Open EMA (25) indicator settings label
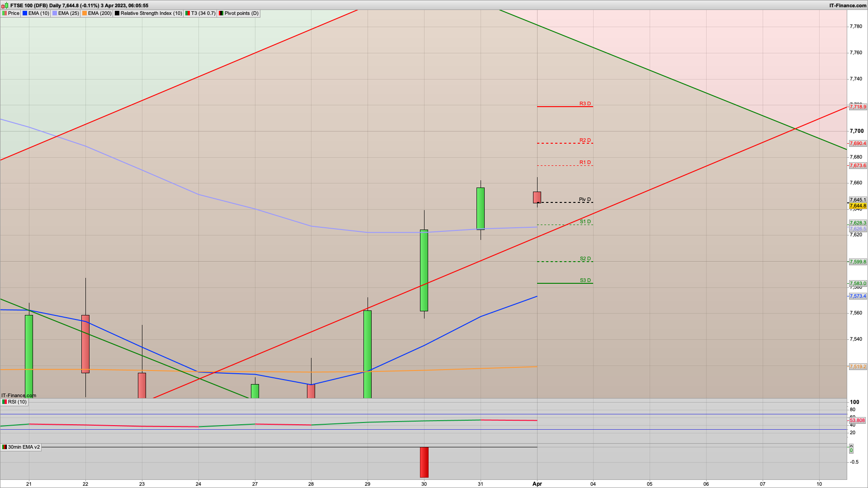 click(x=68, y=14)
